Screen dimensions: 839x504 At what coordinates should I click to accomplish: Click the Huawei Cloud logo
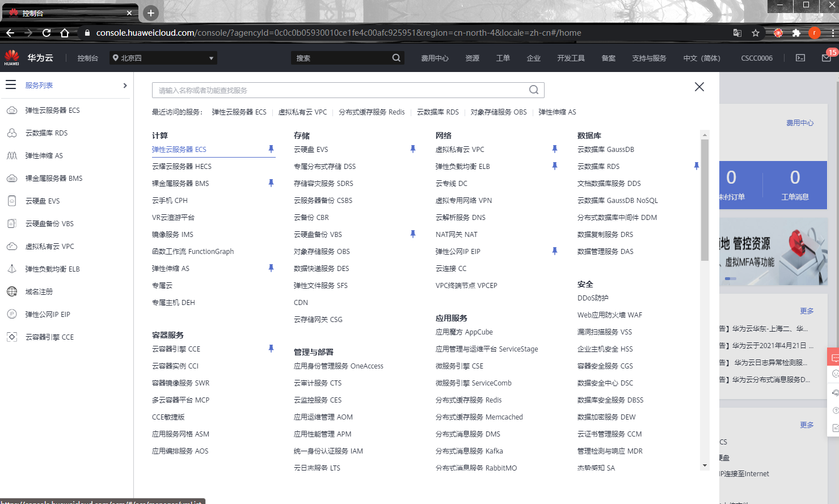(12, 57)
